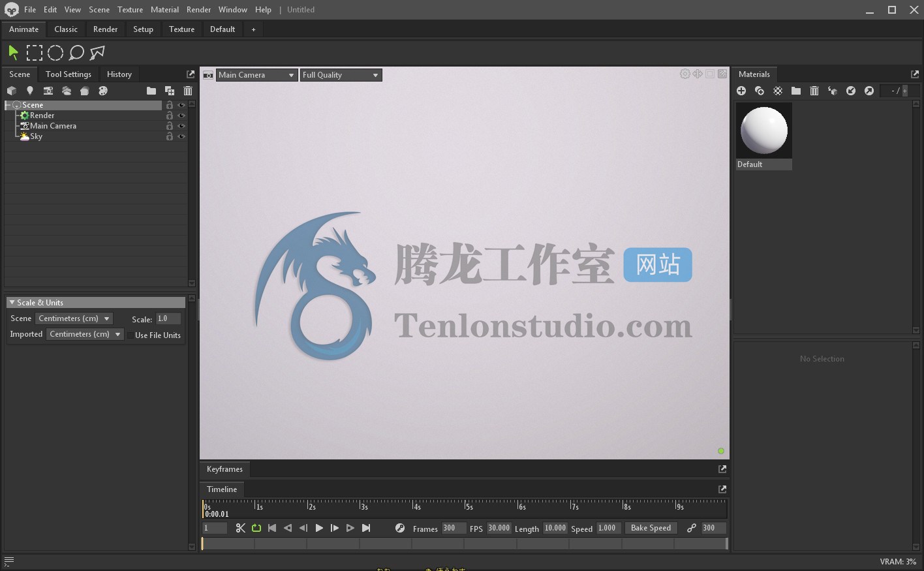Hide Render object with eye icon

click(181, 116)
